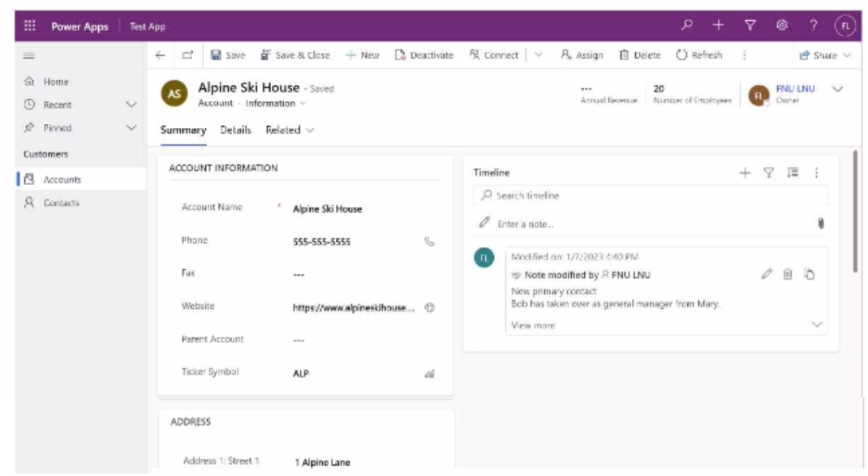Select Contacts in the sidebar
The height and width of the screenshot is (476, 868).
tap(61, 203)
